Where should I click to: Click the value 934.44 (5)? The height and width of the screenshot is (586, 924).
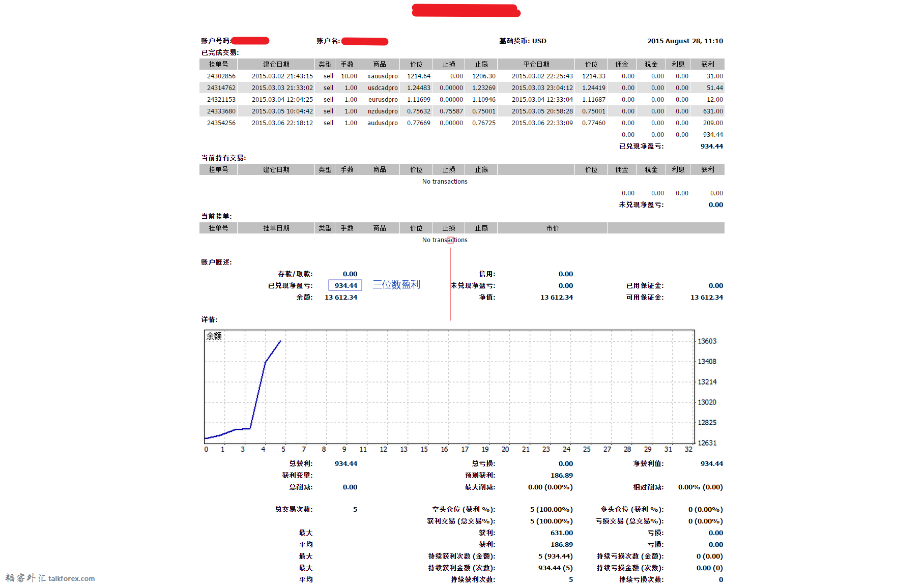pyautogui.click(x=556, y=568)
